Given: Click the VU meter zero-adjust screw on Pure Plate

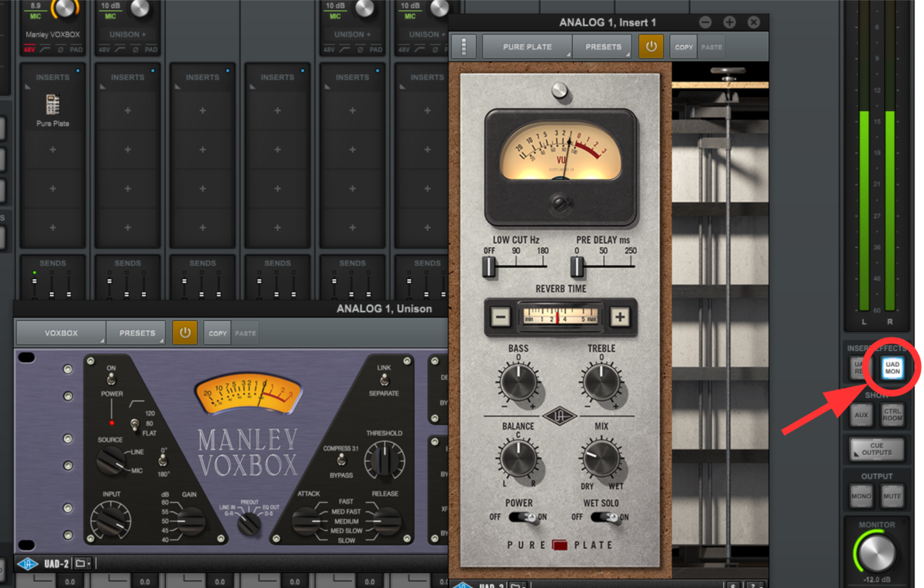Looking at the screenshot, I should tap(560, 204).
